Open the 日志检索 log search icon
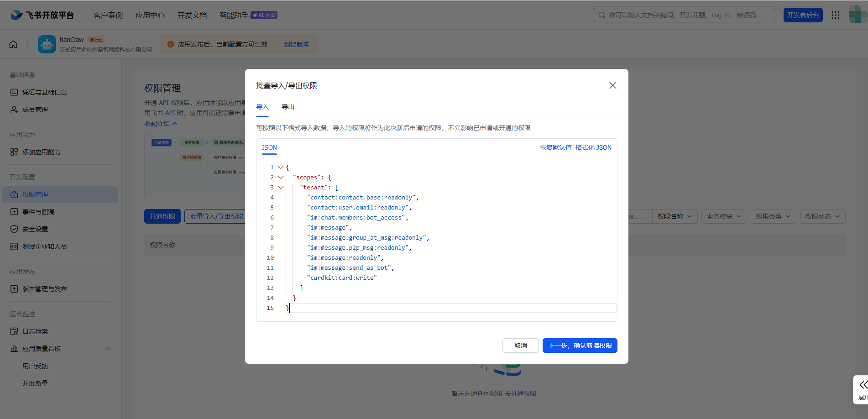 [x=14, y=331]
